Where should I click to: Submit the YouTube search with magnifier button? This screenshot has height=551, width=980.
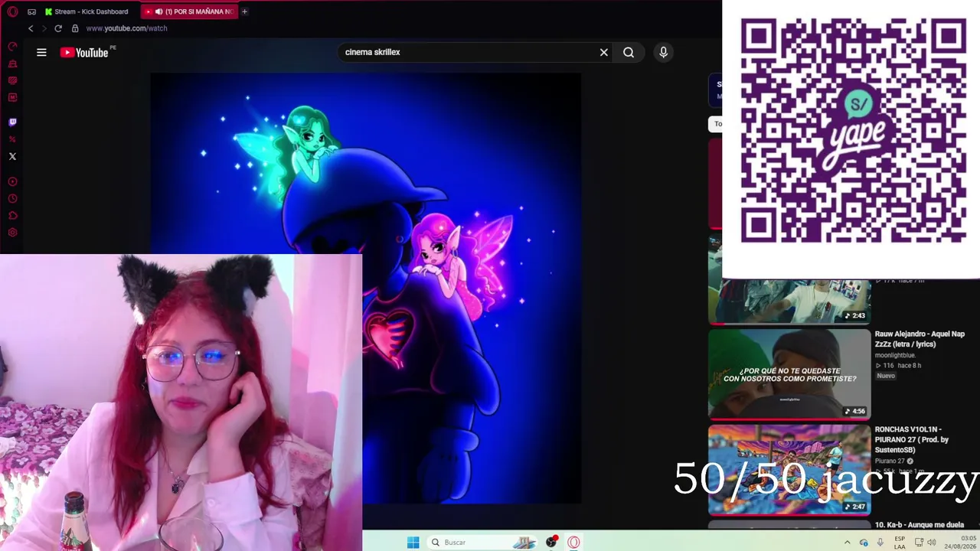(x=629, y=52)
